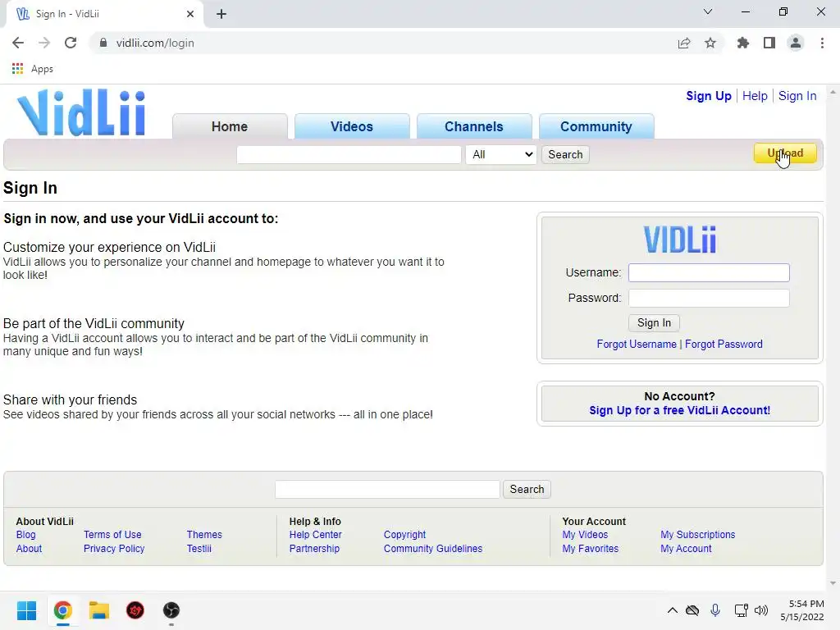Switch to the Channels tab
The width and height of the screenshot is (840, 630).
point(474,126)
